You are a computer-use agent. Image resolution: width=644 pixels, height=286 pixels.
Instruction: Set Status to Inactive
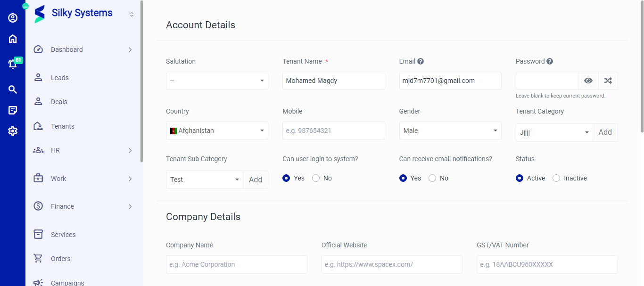tap(556, 178)
